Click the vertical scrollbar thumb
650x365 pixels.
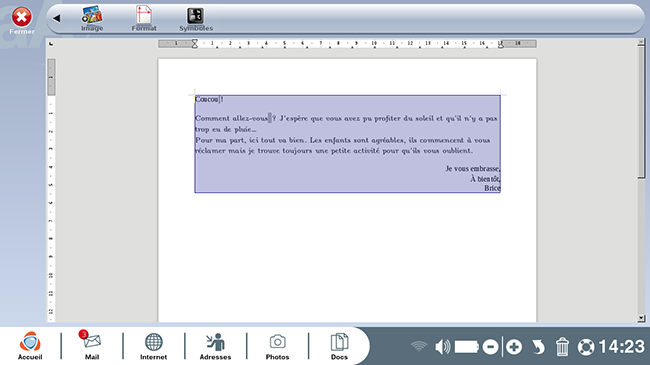coord(641,112)
